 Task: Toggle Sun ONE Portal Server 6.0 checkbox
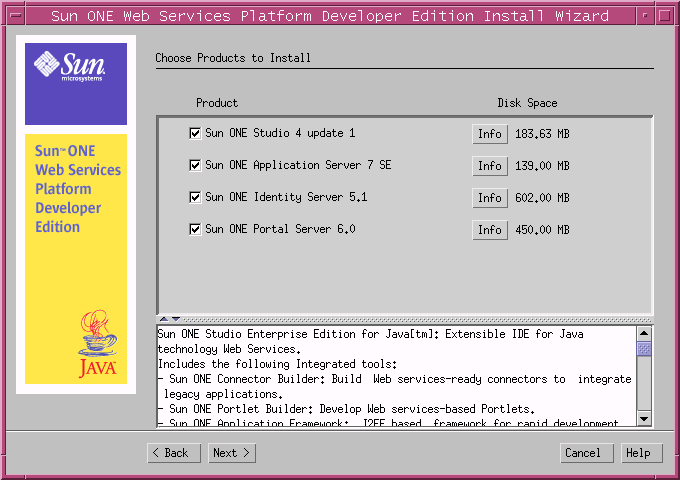(195, 229)
